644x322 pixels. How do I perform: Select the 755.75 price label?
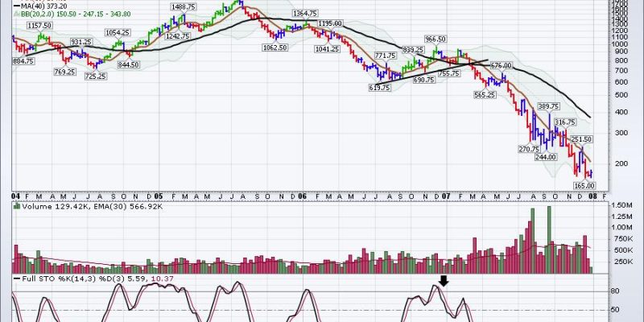(x=449, y=73)
